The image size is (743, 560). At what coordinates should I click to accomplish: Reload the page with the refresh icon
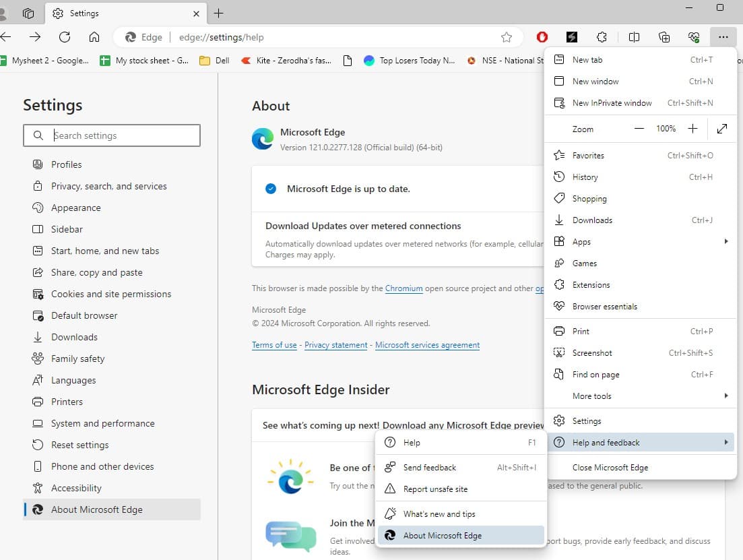pyautogui.click(x=65, y=37)
